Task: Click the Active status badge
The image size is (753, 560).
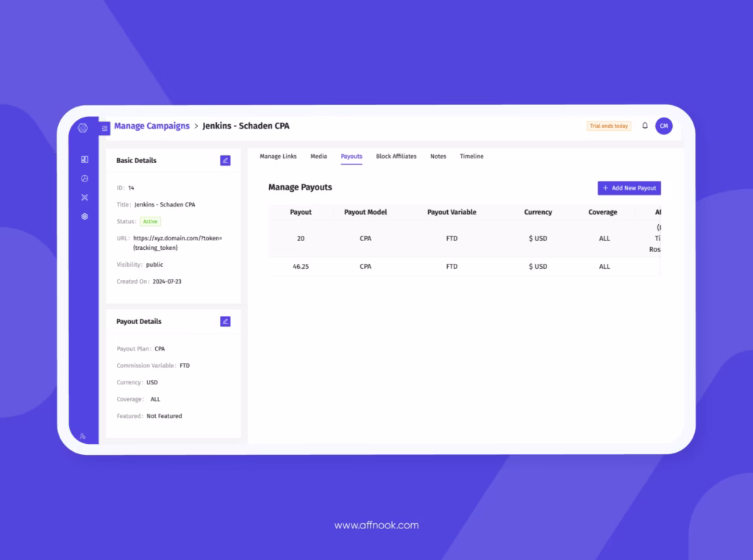Action: coord(150,221)
